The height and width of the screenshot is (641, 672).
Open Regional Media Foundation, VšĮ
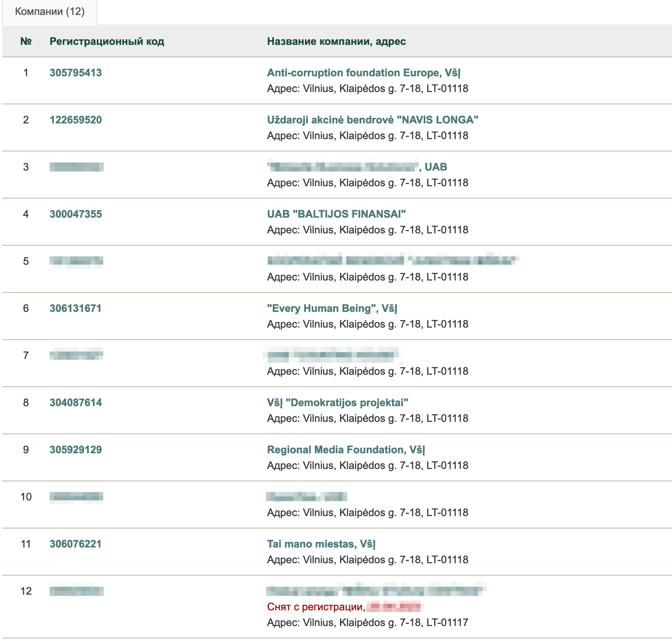(x=346, y=450)
